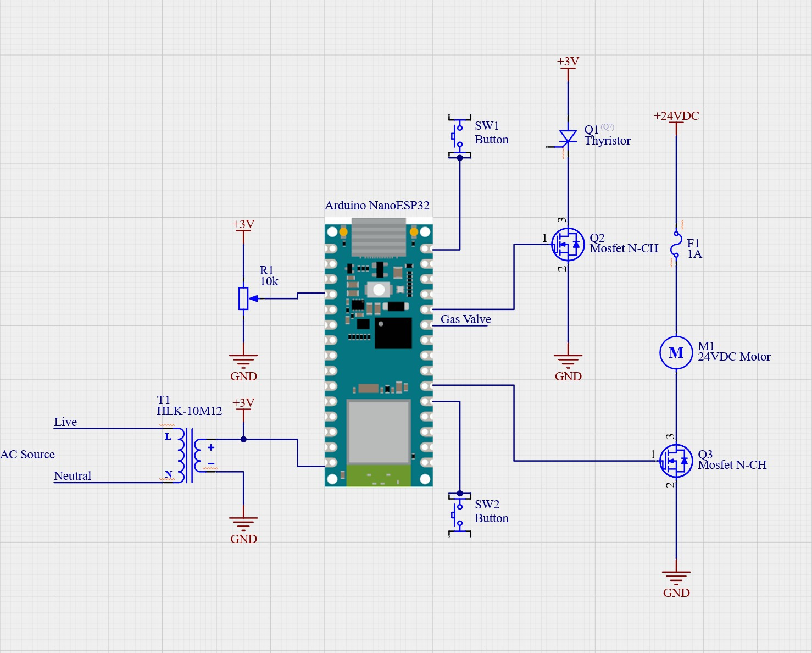The height and width of the screenshot is (653, 812).
Task: Select the Q3 MOSFET symbol
Action: (676, 461)
